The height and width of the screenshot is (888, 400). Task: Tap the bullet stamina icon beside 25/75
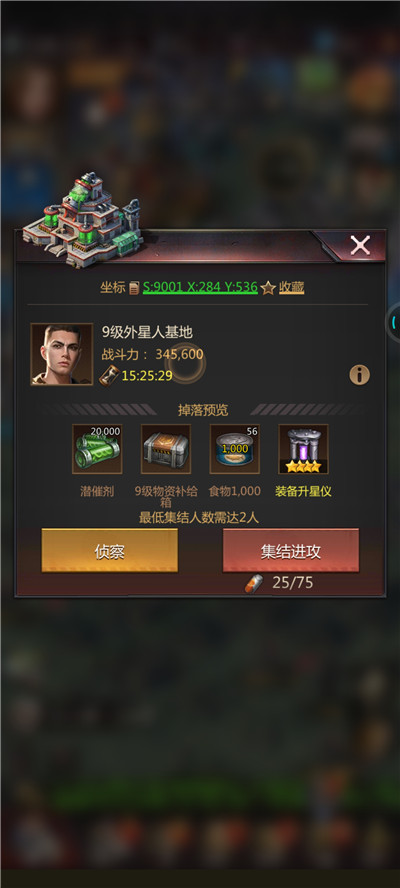(x=254, y=583)
